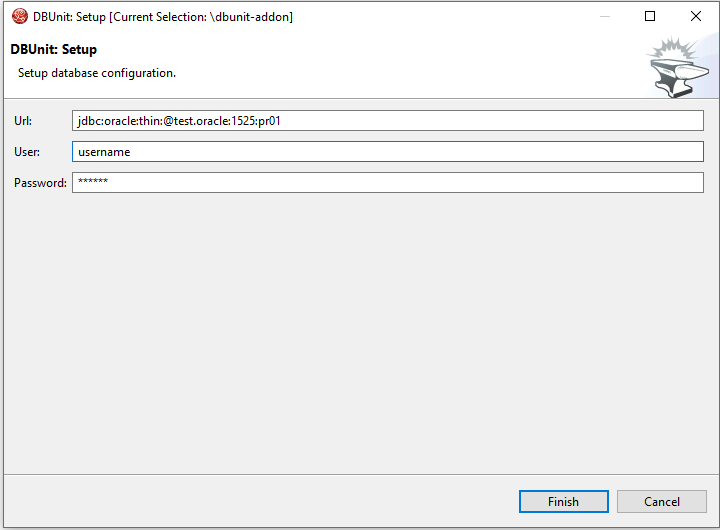
Task: Close the DBUnit Setup dialog
Action: click(x=696, y=16)
